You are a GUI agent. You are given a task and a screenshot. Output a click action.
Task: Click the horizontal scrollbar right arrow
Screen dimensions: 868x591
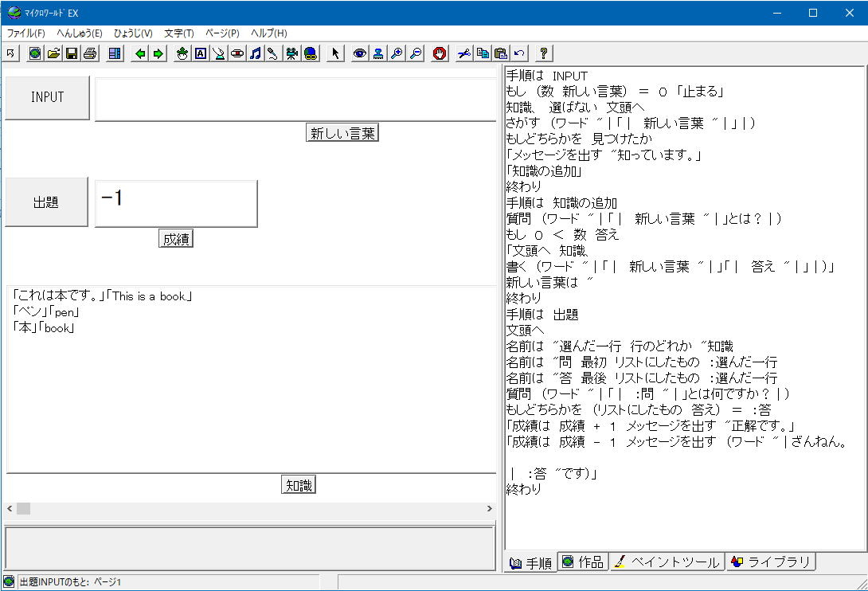point(490,508)
